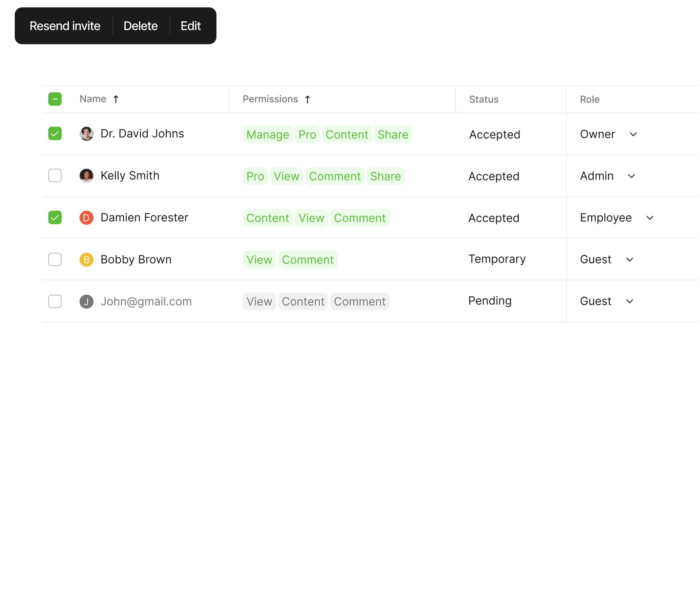Click the Status column header

(483, 99)
